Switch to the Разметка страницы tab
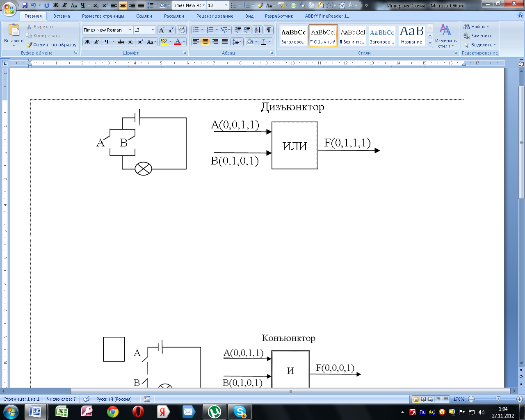This screenshot has width=525, height=420. tap(103, 16)
